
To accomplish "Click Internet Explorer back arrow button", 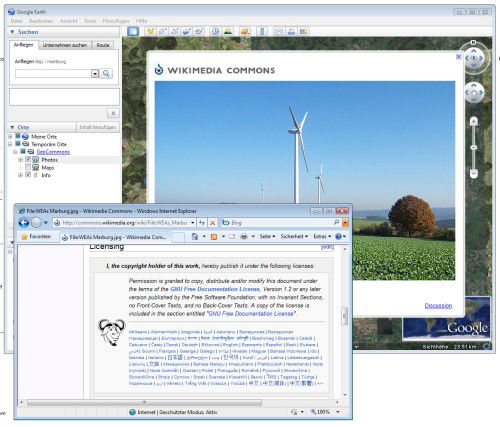I will pyautogui.click(x=24, y=222).
